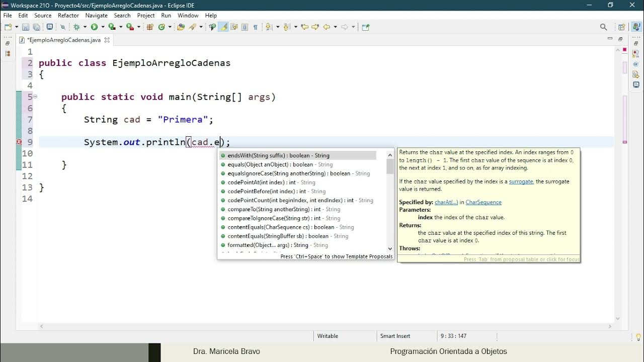Screen dimensions: 644x362
Task: Show the tip of the day lightbulb
Action: (x=638, y=337)
